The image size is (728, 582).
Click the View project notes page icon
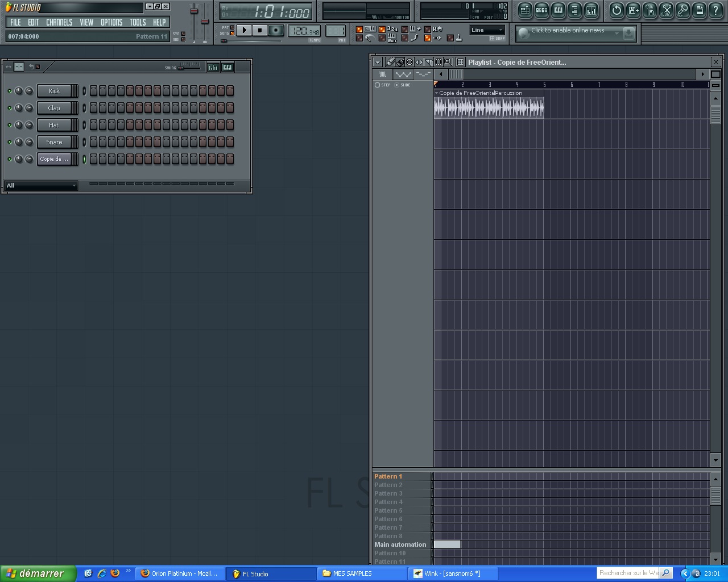699,10
